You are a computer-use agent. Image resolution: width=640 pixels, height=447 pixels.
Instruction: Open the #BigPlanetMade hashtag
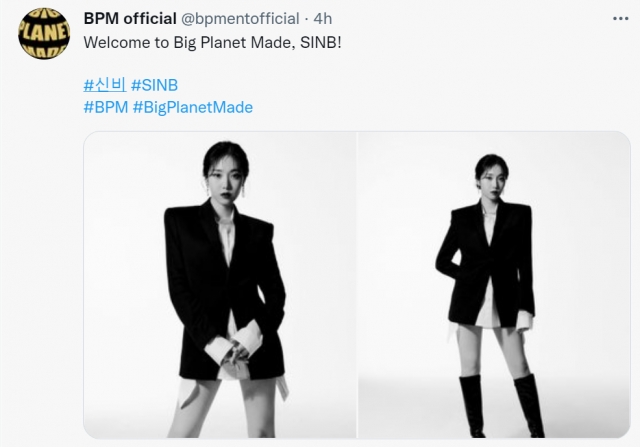coord(193,107)
